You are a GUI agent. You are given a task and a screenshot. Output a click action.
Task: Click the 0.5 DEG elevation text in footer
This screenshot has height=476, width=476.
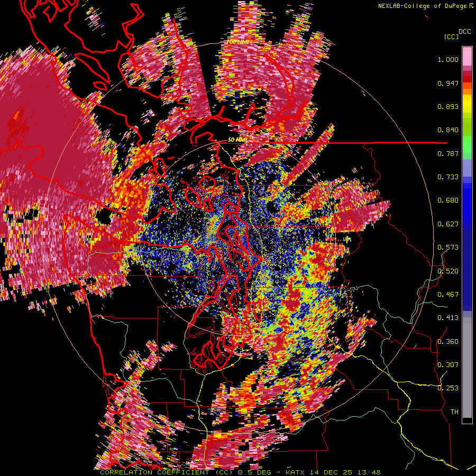(254, 472)
